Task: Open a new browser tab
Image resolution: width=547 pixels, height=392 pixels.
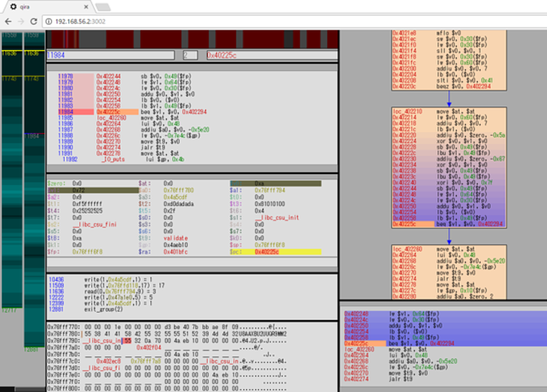Action: [x=103, y=7]
